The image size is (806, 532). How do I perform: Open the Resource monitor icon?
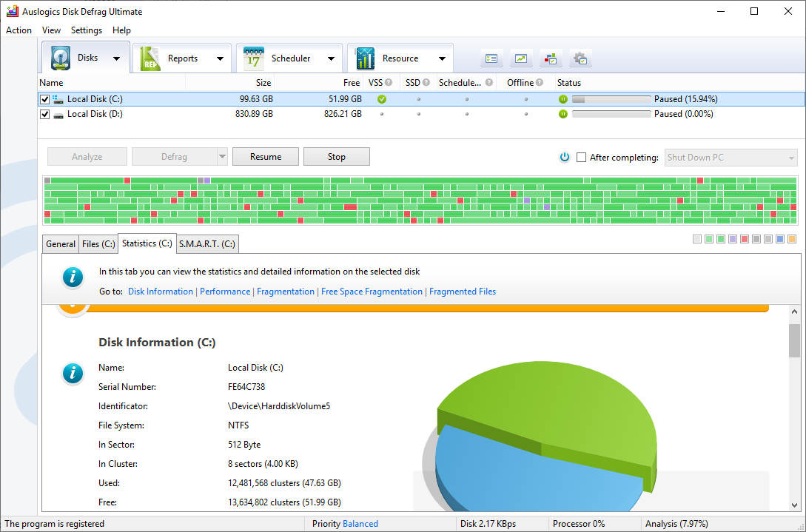(364, 58)
